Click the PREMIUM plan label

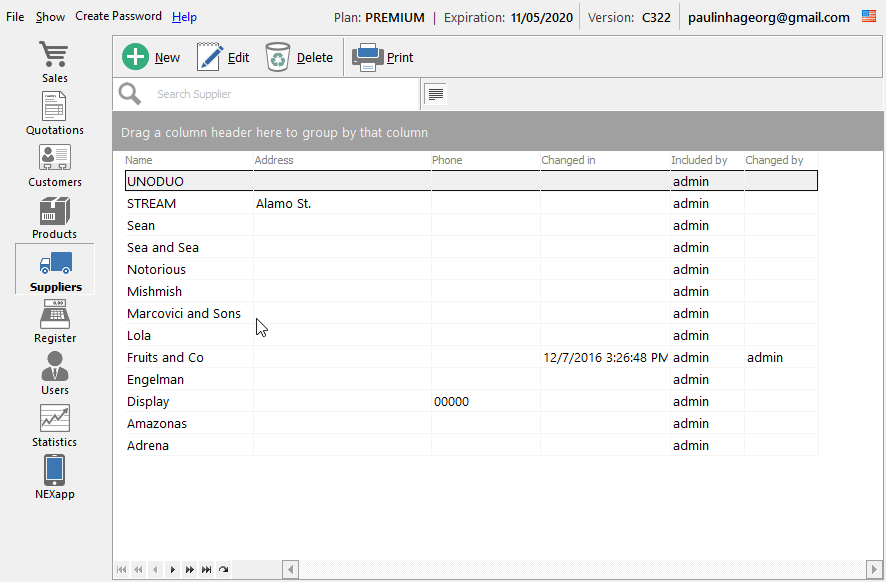[395, 18]
